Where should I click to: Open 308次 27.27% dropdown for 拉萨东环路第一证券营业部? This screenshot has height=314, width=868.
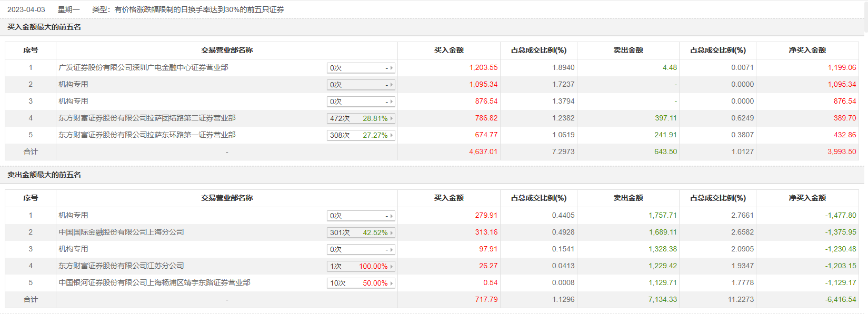(x=361, y=135)
